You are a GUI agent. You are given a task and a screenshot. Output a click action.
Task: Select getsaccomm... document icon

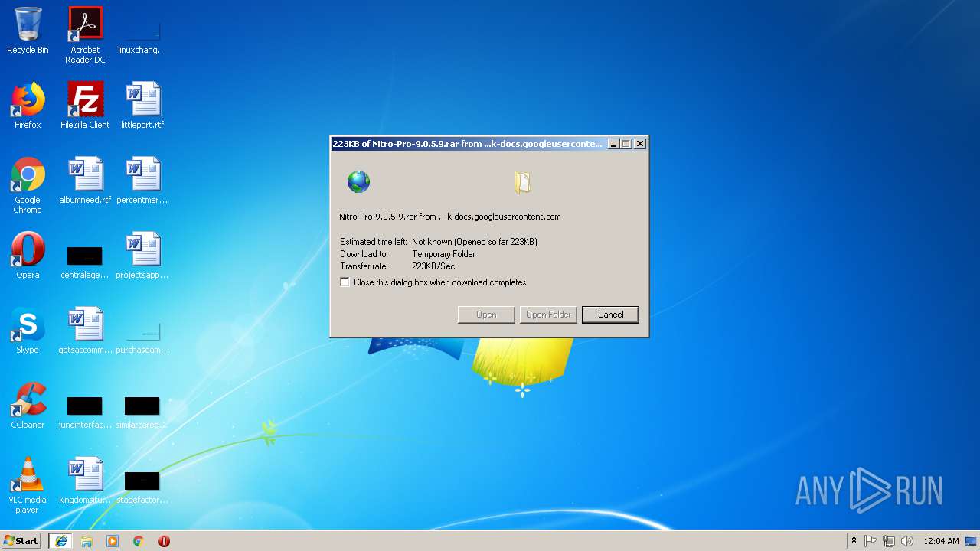point(85,331)
